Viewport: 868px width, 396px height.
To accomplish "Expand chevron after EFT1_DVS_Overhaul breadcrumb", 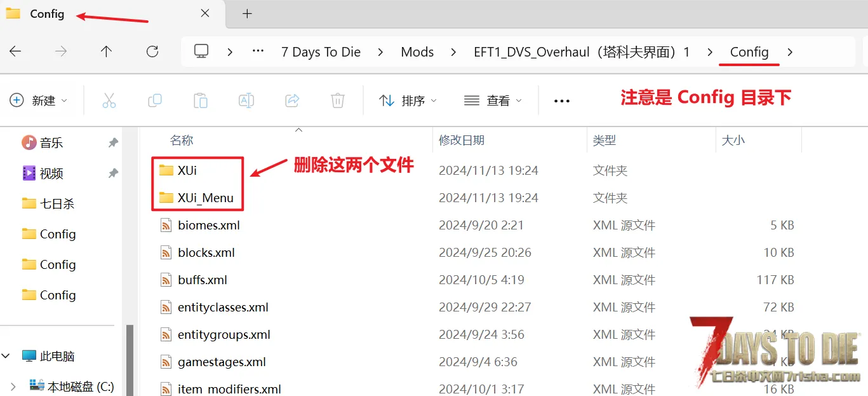I will (x=710, y=52).
